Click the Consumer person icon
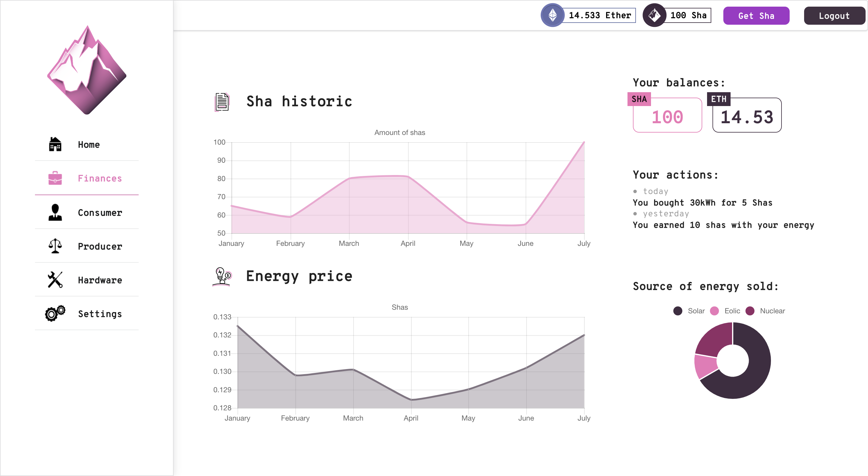 point(55,212)
